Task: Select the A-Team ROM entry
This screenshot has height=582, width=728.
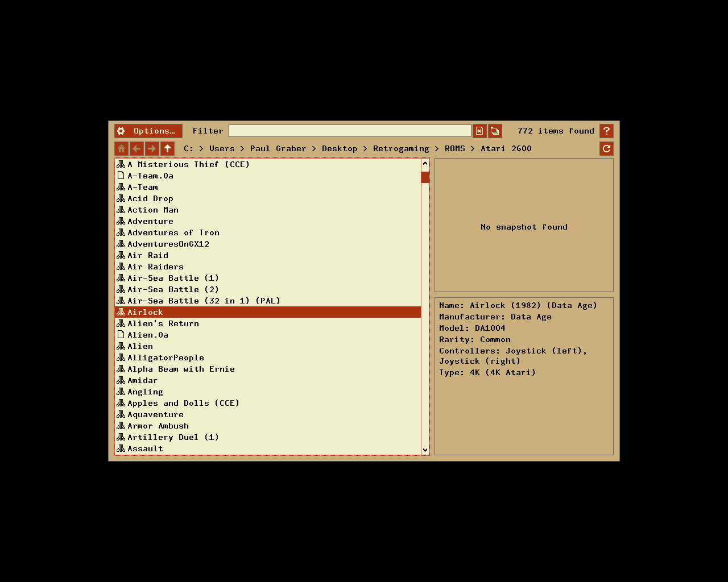Action: (268, 187)
